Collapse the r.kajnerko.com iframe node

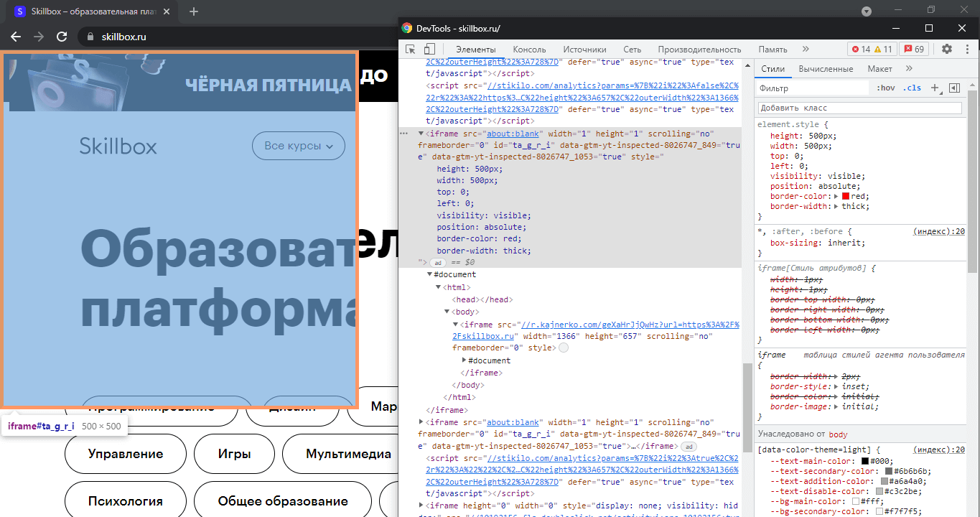(456, 325)
